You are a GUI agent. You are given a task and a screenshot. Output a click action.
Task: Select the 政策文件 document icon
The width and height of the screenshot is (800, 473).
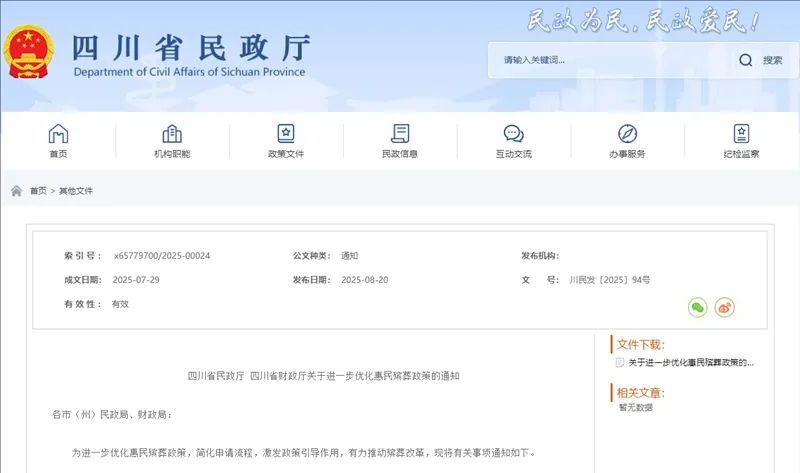286,134
